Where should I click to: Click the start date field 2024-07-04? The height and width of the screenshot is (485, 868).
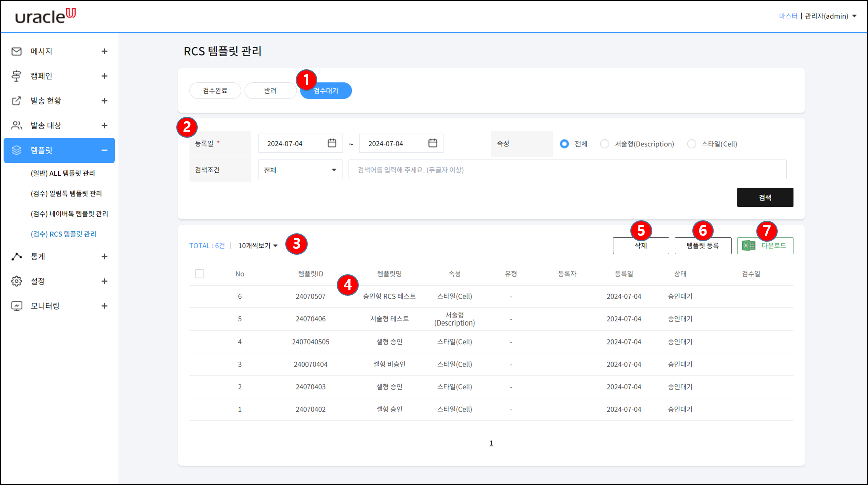(x=300, y=143)
